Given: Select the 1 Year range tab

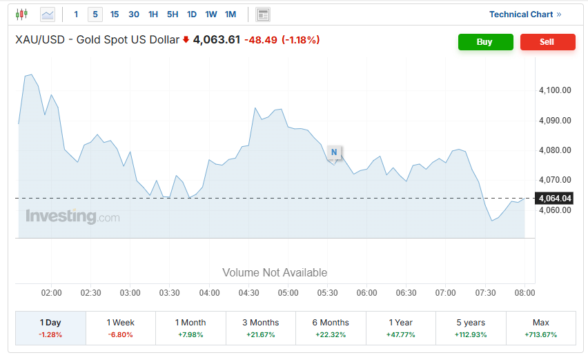Looking at the screenshot, I should tap(400, 327).
